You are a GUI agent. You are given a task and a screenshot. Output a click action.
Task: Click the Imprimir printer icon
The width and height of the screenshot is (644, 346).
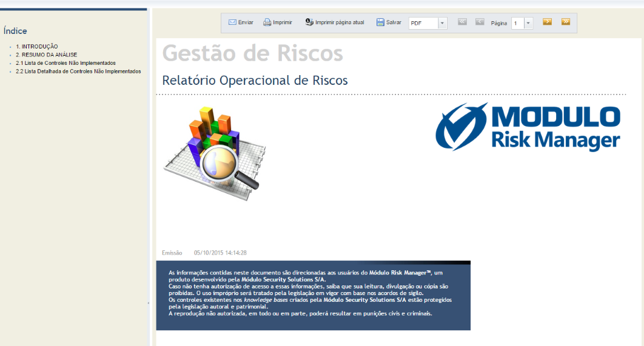point(267,22)
